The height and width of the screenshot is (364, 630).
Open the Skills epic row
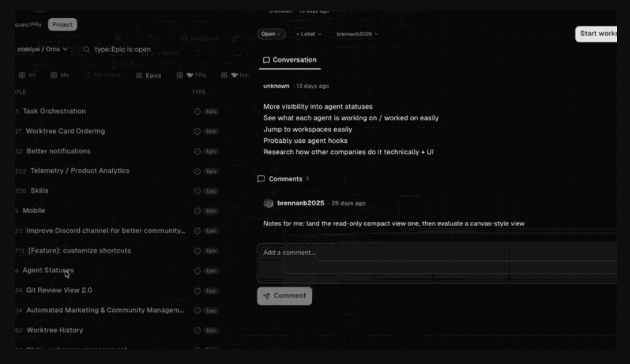coord(39,191)
